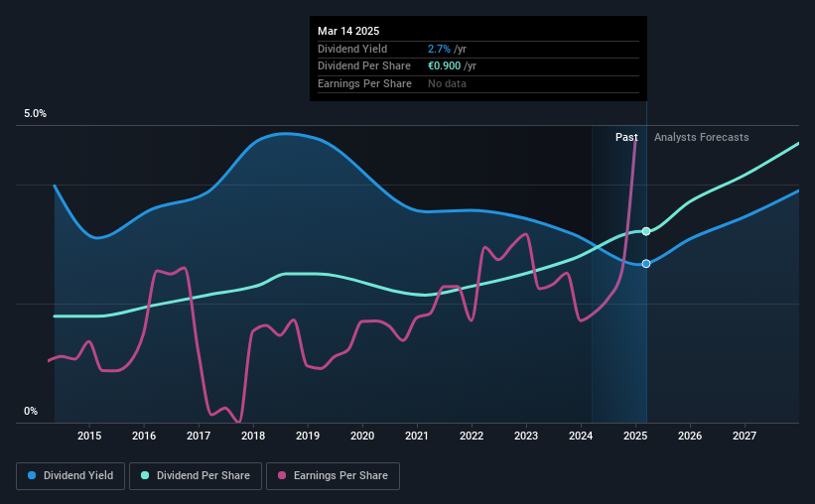Select the blue Dividend Yield data point marker

pyautogui.click(x=646, y=264)
